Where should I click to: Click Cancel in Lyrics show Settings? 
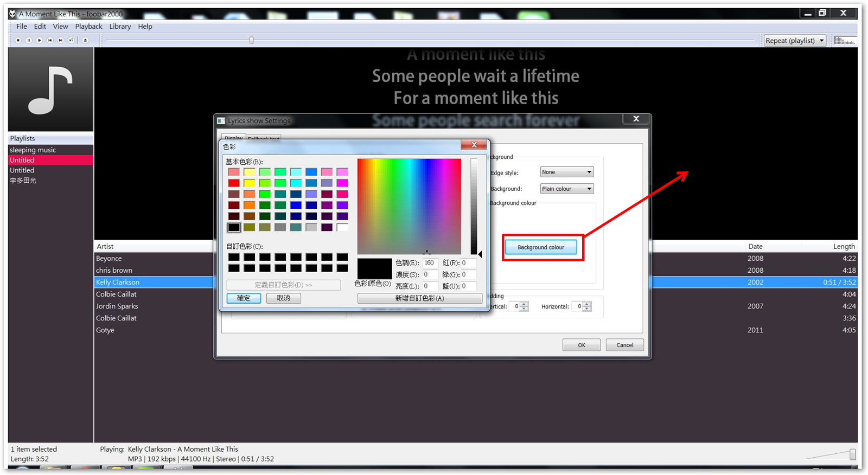coord(624,345)
